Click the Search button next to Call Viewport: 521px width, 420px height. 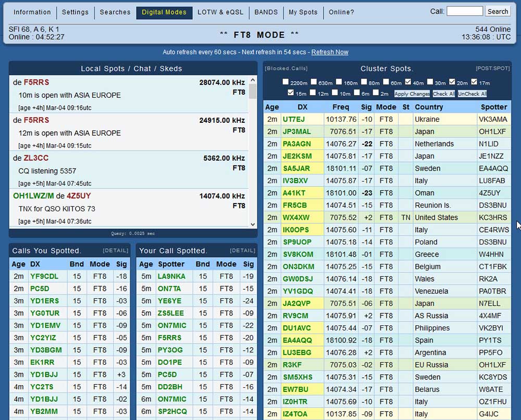click(x=498, y=11)
